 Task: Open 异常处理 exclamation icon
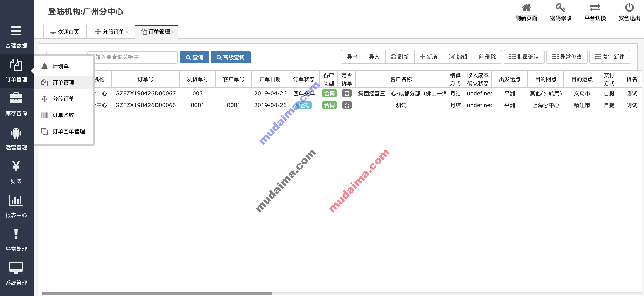coord(16,234)
